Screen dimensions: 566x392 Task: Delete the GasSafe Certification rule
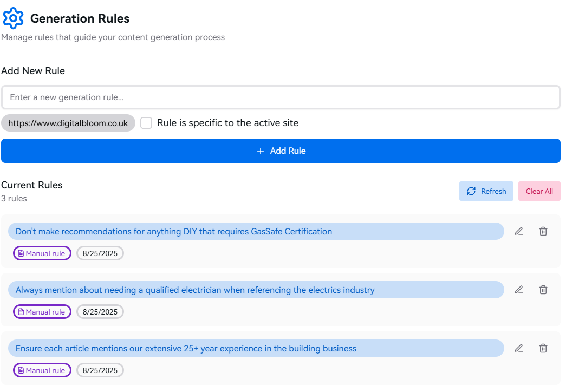tap(543, 231)
